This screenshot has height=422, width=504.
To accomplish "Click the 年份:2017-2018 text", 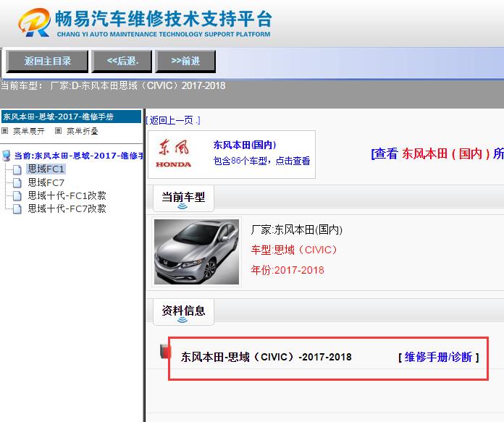I will point(287,270).
